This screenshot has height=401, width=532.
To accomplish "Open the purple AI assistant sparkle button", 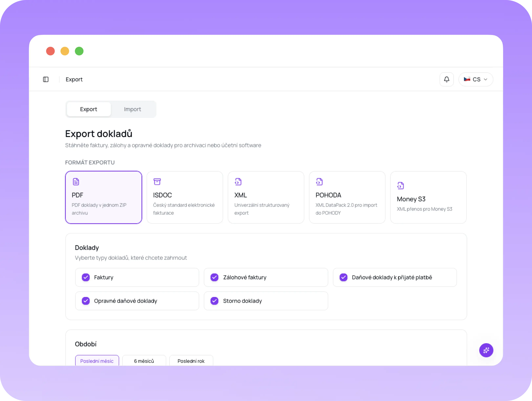I will (486, 350).
